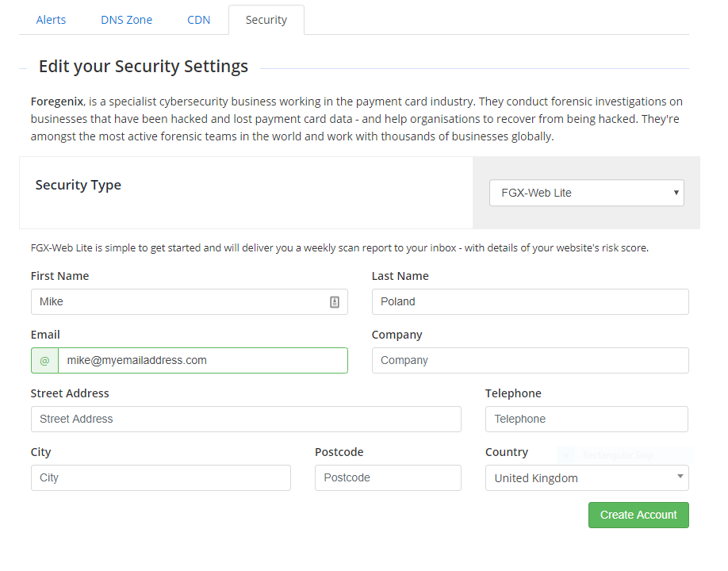Select the Security tab
The height and width of the screenshot is (571, 728).
tap(266, 20)
